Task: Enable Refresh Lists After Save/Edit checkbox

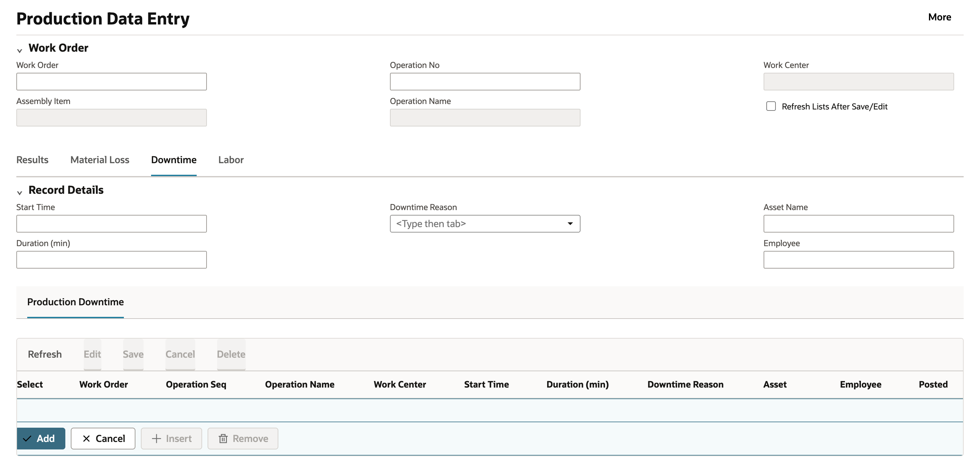Action: coord(771,106)
